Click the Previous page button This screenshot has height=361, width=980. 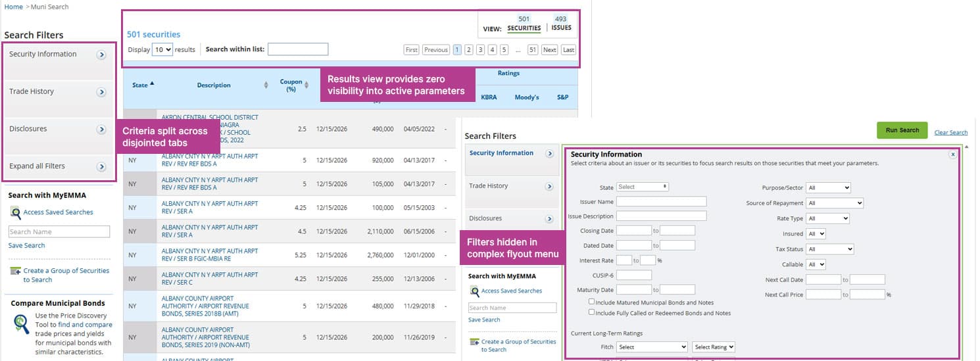(436, 50)
